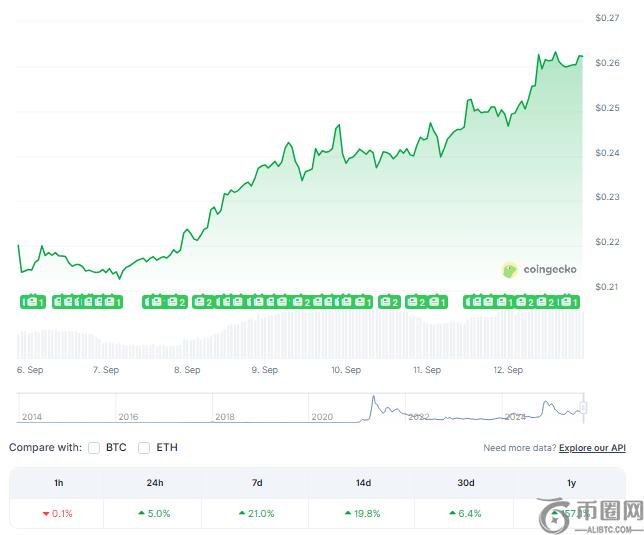Click the 1y column header

(x=571, y=483)
